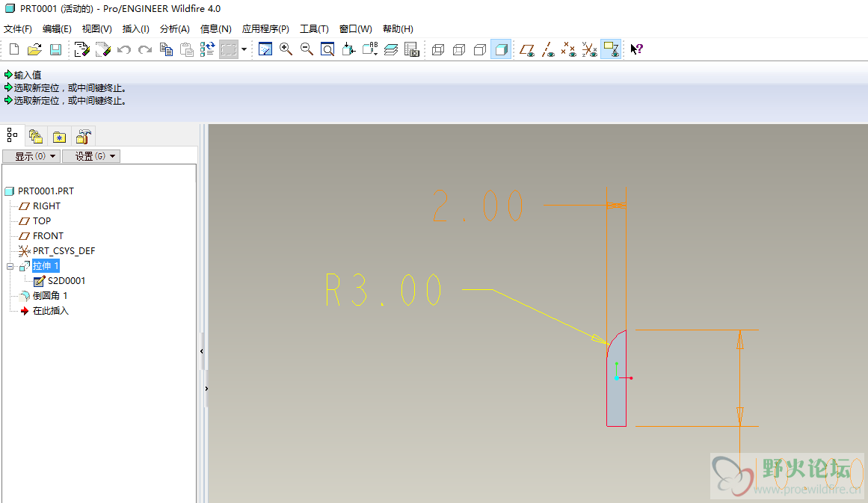Open the 文件(F) menu
The image size is (868, 503).
(18, 29)
